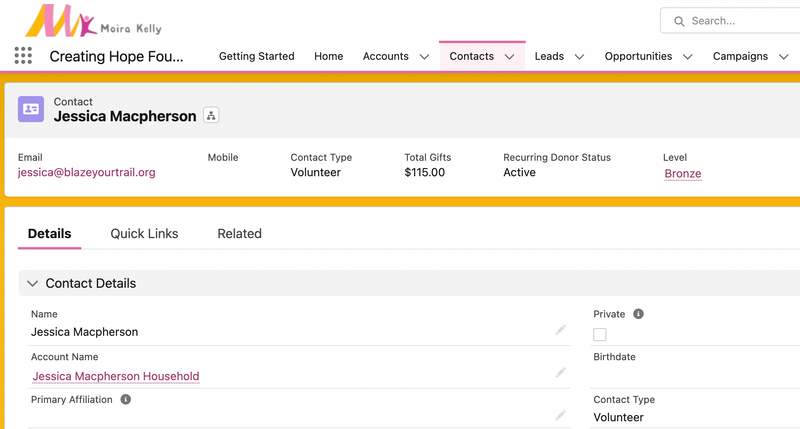Show info tooltip for Private field
This screenshot has height=429, width=800.
[638, 314]
